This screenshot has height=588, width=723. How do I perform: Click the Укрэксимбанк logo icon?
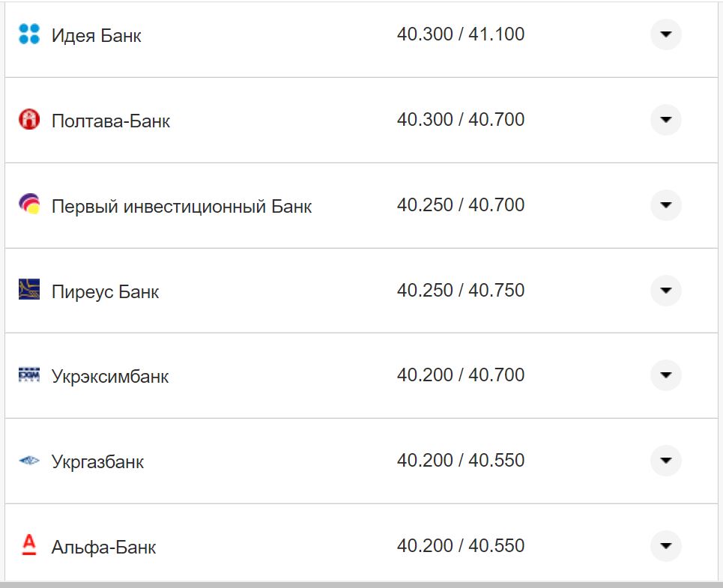click(x=28, y=375)
